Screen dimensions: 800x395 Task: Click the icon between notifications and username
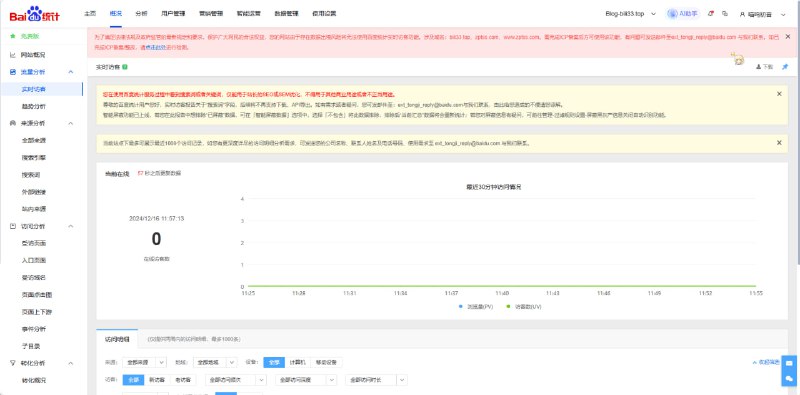pyautogui.click(x=724, y=14)
